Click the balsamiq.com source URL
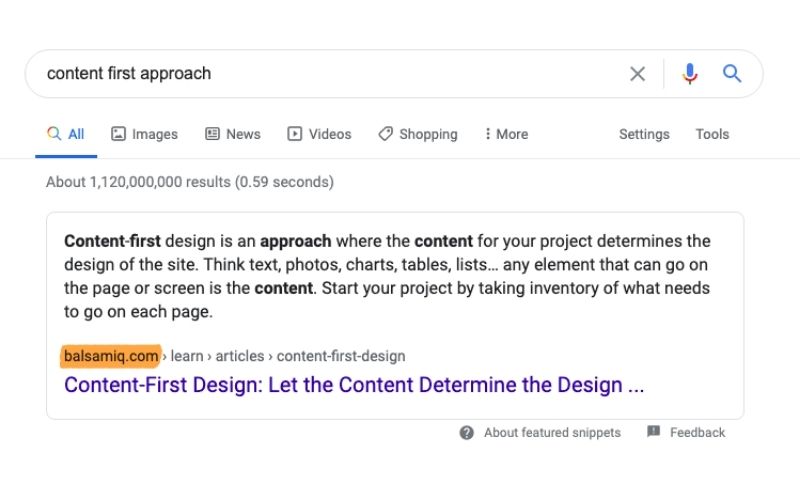The height and width of the screenshot is (500, 800). (111, 356)
